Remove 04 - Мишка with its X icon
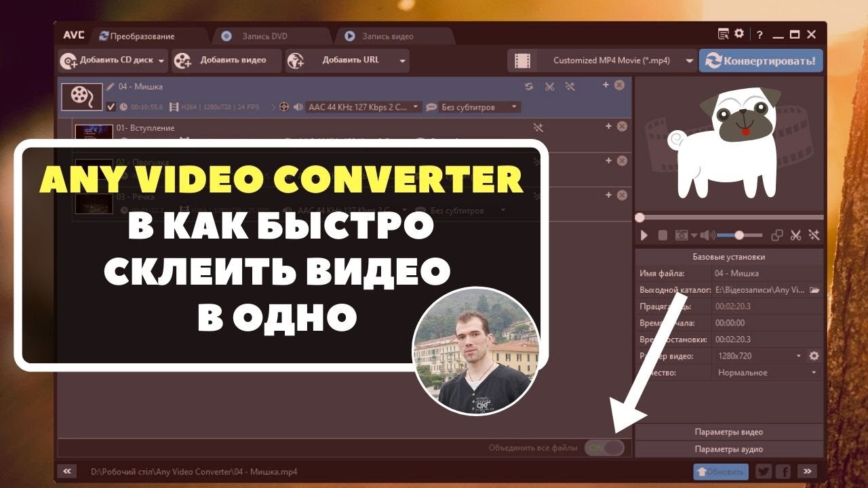Viewport: 868px width, 488px height. point(619,85)
